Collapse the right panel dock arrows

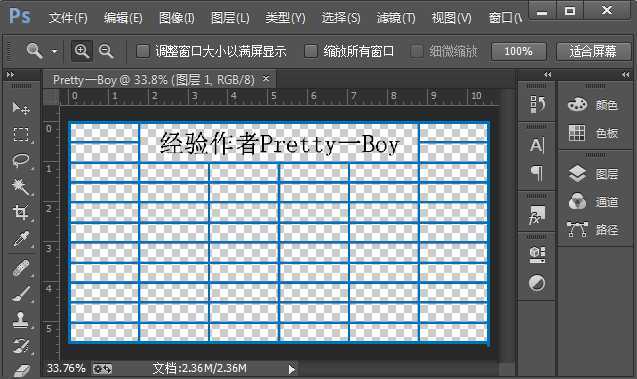pyautogui.click(x=625, y=75)
